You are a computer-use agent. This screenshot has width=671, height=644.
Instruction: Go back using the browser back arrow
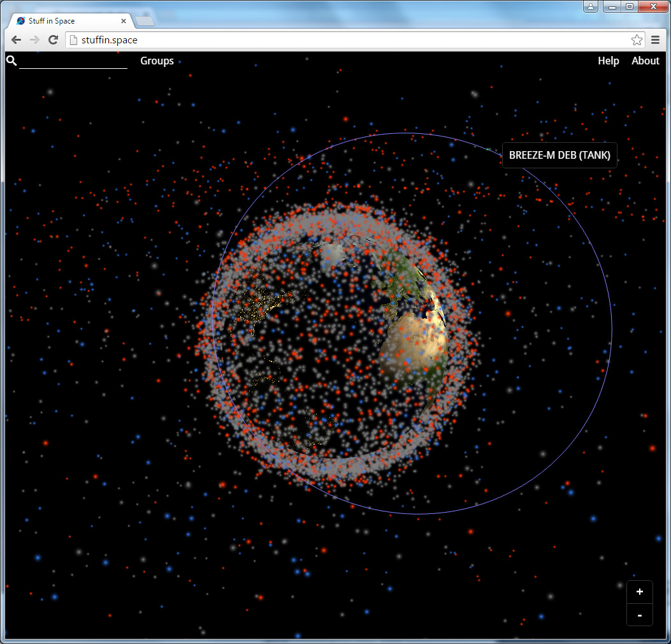coord(17,40)
